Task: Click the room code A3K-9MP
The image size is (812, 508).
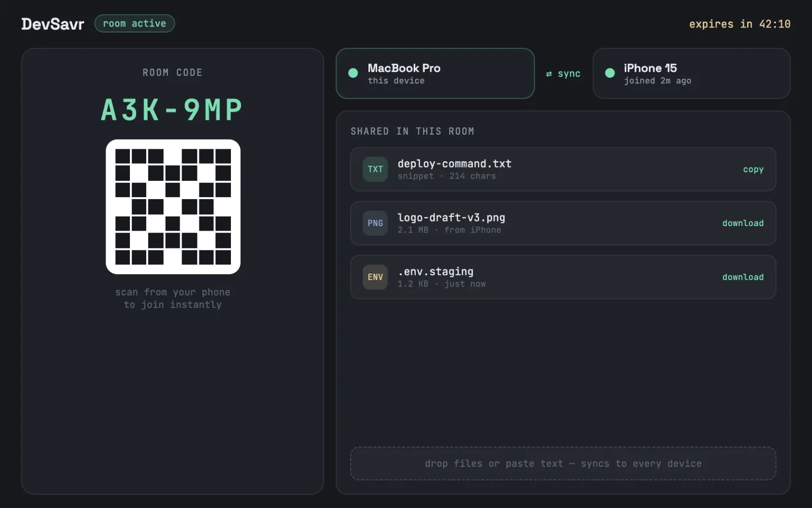Action: [x=172, y=110]
